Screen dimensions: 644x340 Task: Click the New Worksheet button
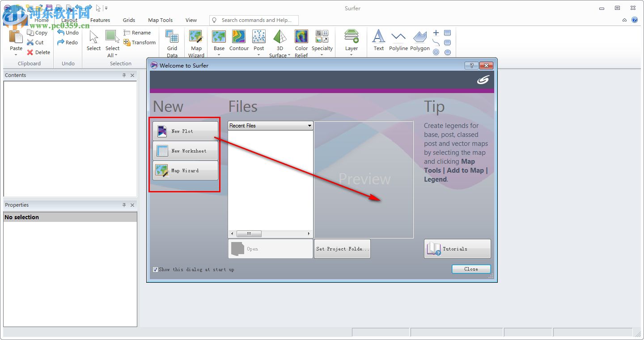click(x=186, y=151)
